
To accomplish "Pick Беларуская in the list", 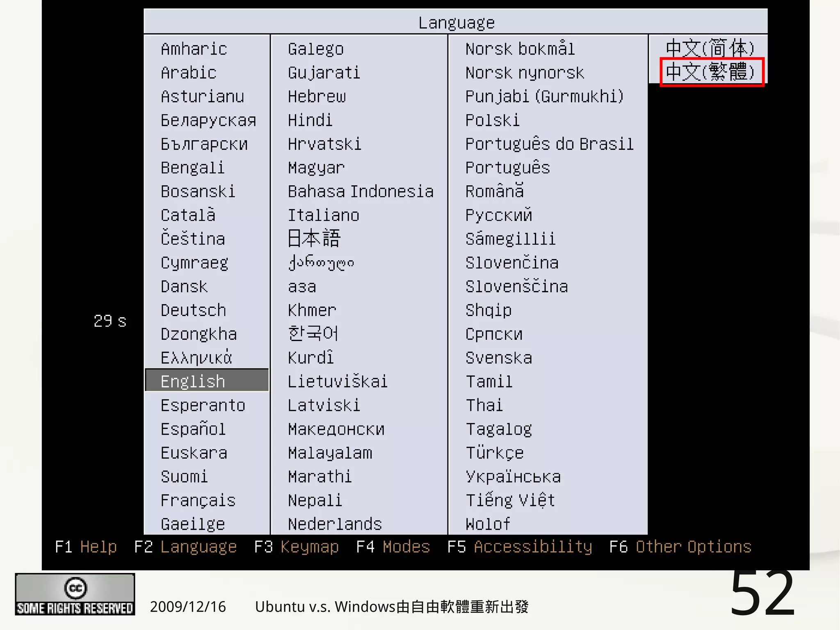I will point(208,120).
